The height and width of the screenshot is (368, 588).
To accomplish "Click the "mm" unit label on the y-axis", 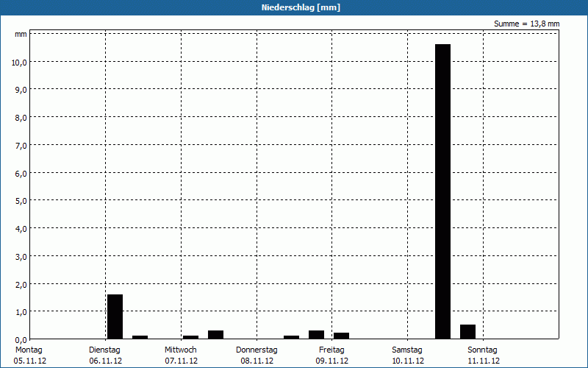I will coord(21,35).
